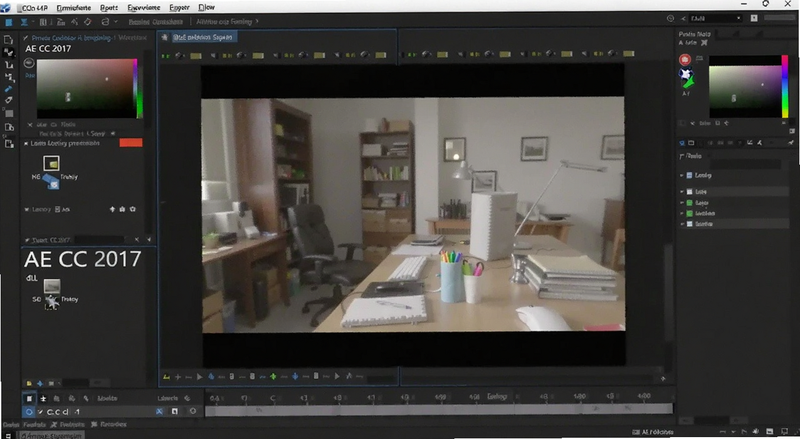800x439 pixels.
Task: Click the red color swatch in left panel
Action: [131, 143]
